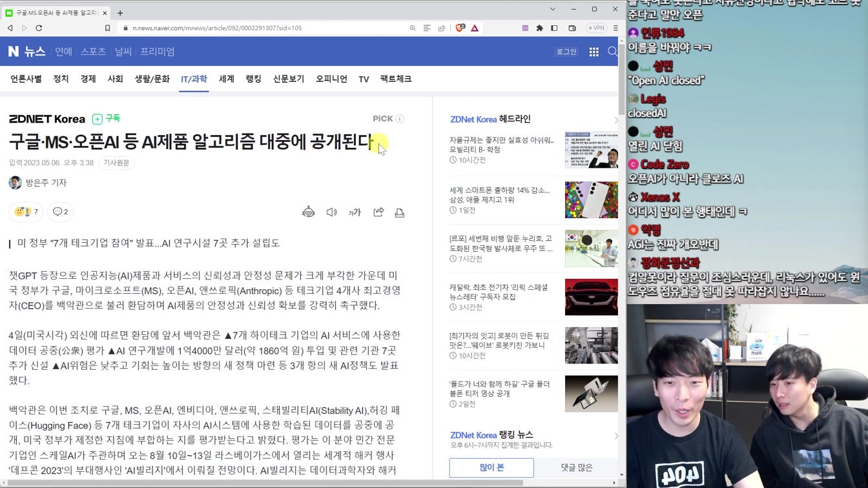Open the Naver services grid icon
Screen dimensions: 868x488
click(x=594, y=52)
